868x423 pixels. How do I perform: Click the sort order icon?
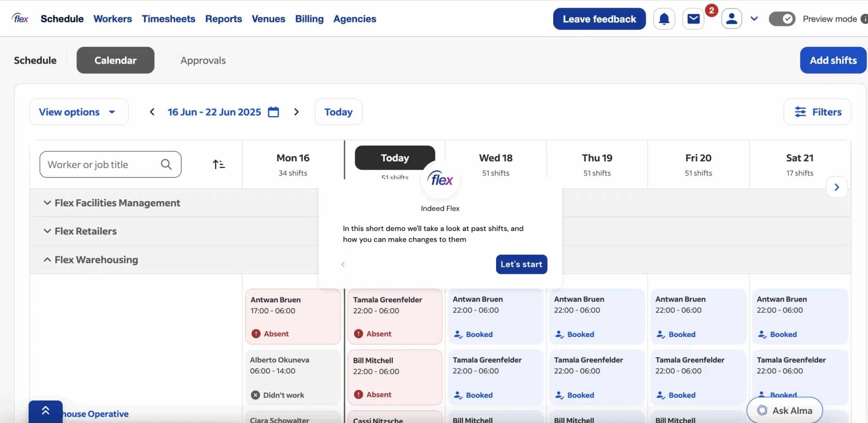tap(219, 164)
